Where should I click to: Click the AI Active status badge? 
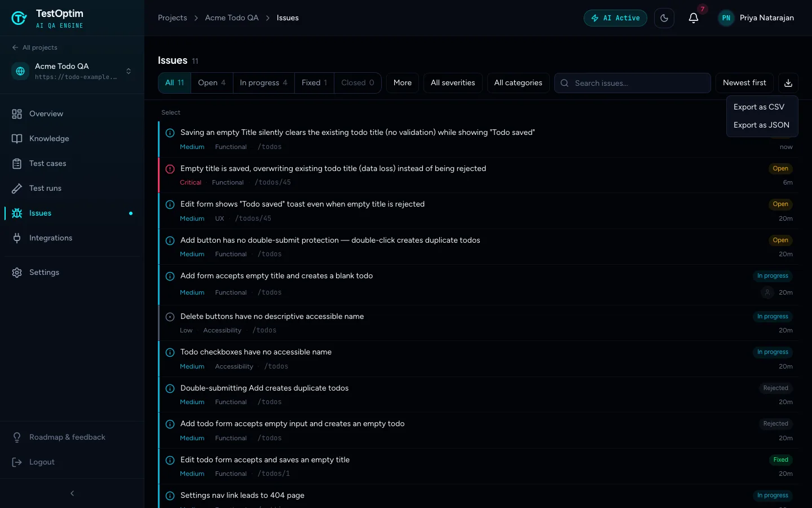coord(615,18)
